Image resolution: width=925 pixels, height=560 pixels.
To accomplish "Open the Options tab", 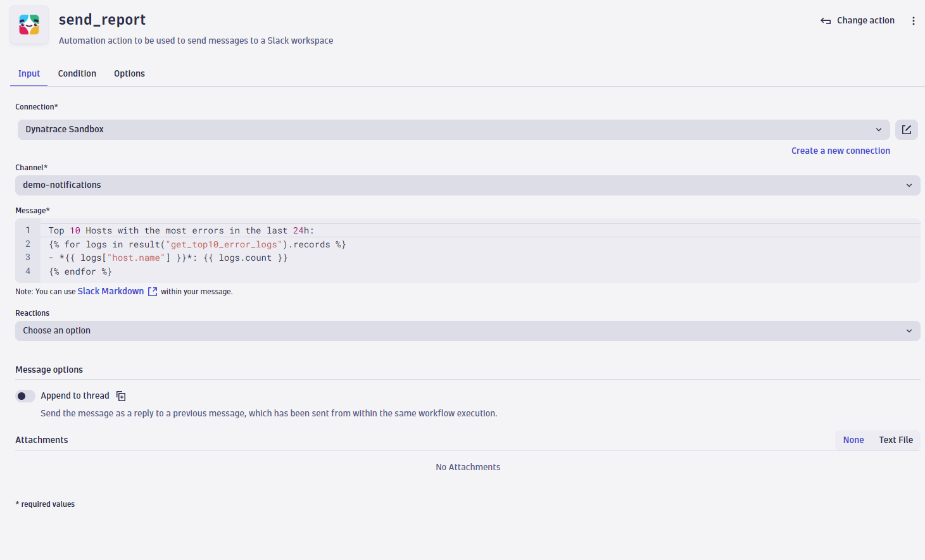I will click(x=129, y=74).
